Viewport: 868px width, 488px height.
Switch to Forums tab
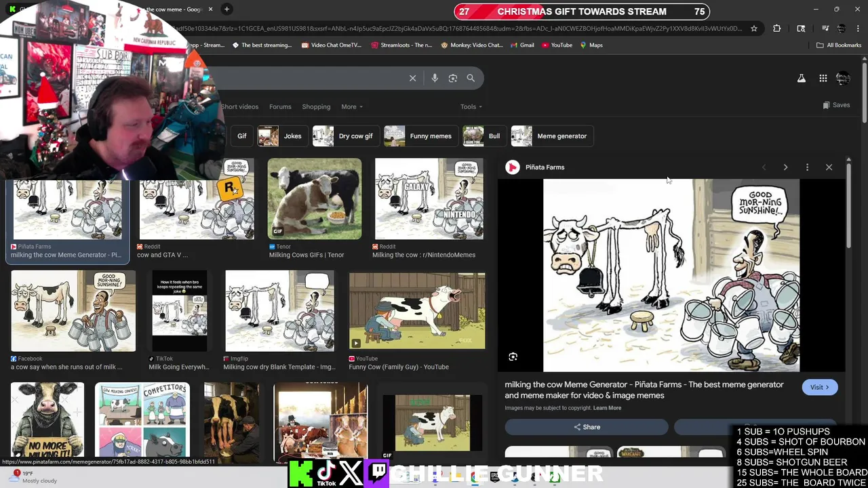click(x=280, y=106)
